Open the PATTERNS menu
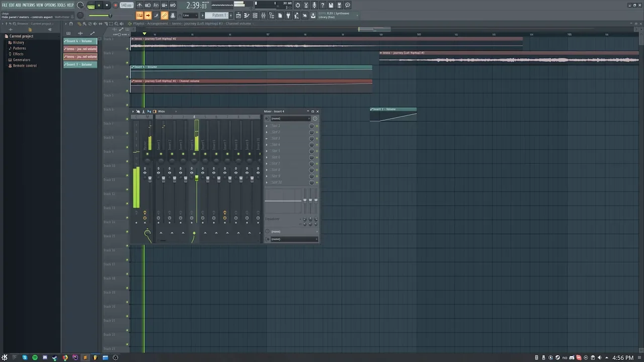This screenshot has height=362, width=644. 29,5
